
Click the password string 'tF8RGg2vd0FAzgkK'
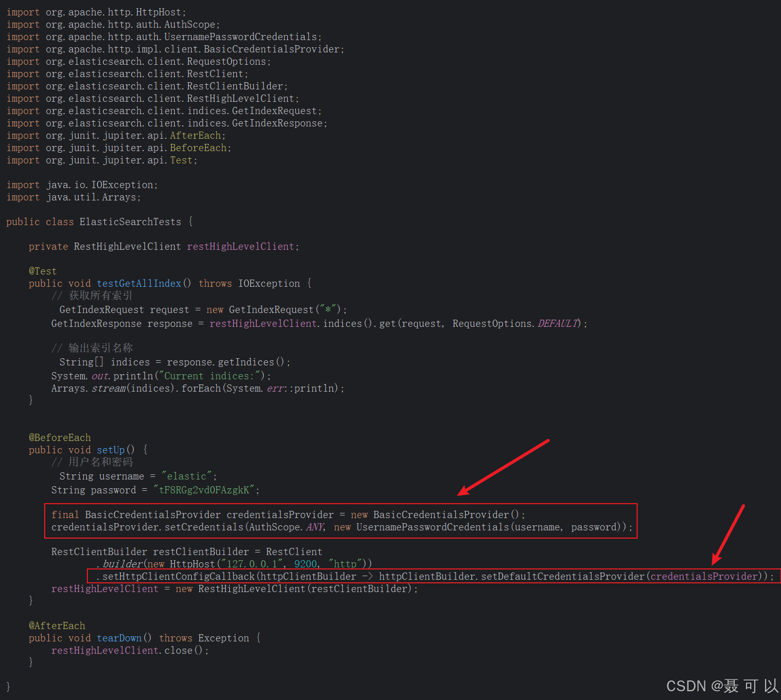point(204,490)
